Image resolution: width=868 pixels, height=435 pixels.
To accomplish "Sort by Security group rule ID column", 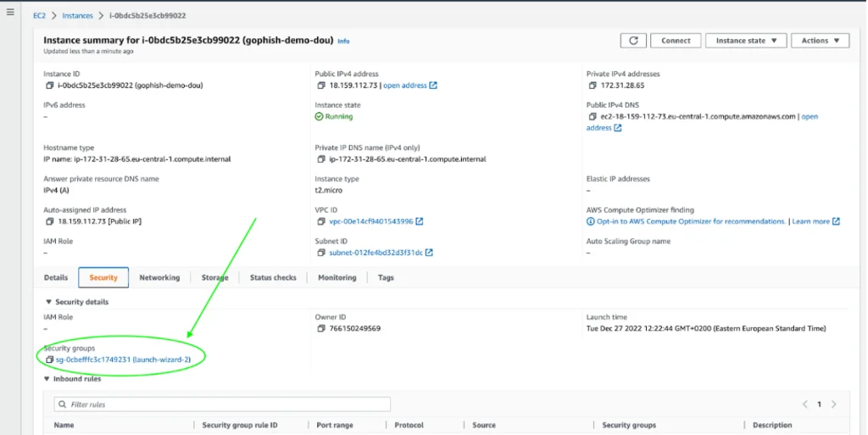I will (240, 425).
